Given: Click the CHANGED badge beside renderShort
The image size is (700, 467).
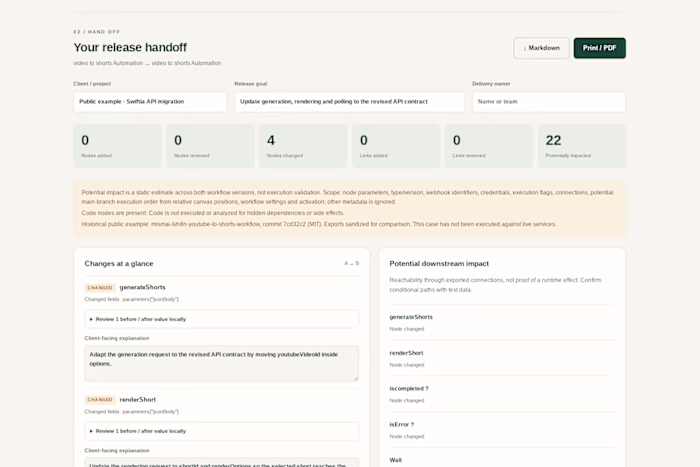Looking at the screenshot, I should pyautogui.click(x=100, y=400).
